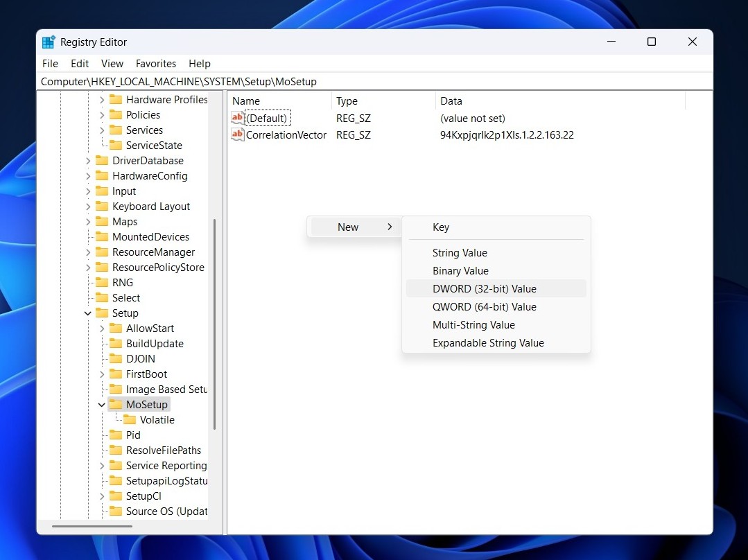Click the Volatile folder icon
The width and height of the screenshot is (748, 560).
[x=130, y=419]
